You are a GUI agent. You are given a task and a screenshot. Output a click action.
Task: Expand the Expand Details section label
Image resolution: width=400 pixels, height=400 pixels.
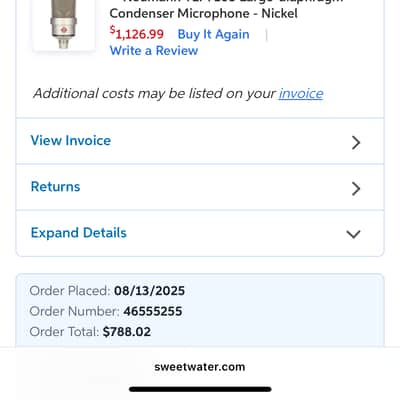tap(79, 233)
